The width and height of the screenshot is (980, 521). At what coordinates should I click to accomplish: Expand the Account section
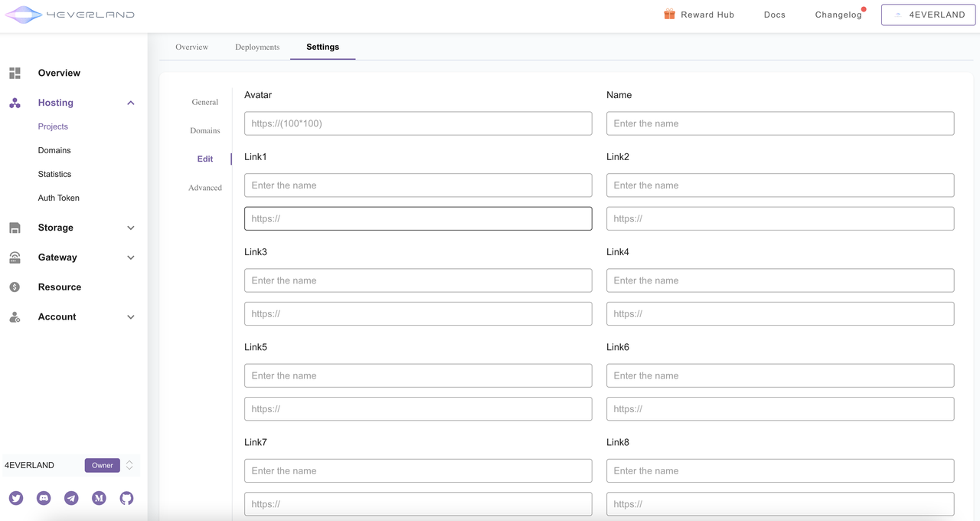click(131, 317)
